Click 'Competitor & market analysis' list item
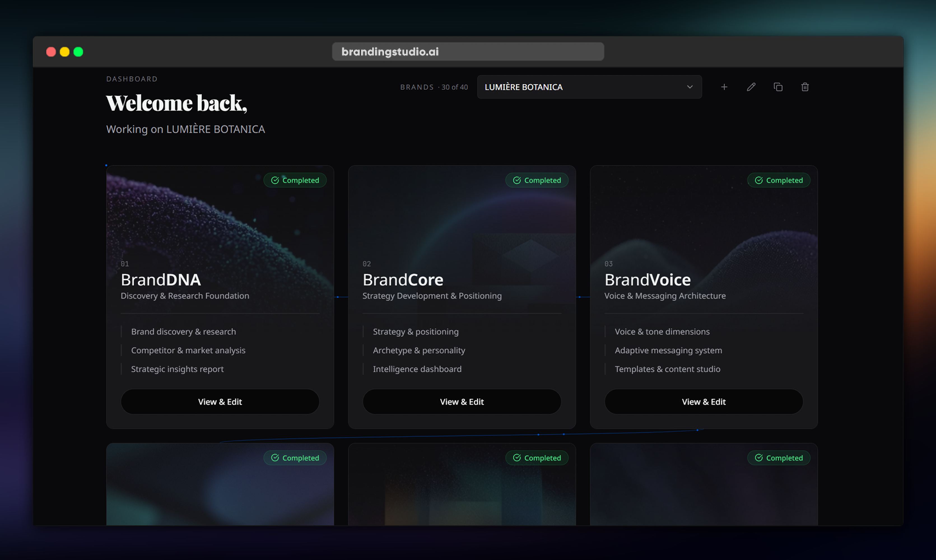The width and height of the screenshot is (936, 560). [188, 350]
